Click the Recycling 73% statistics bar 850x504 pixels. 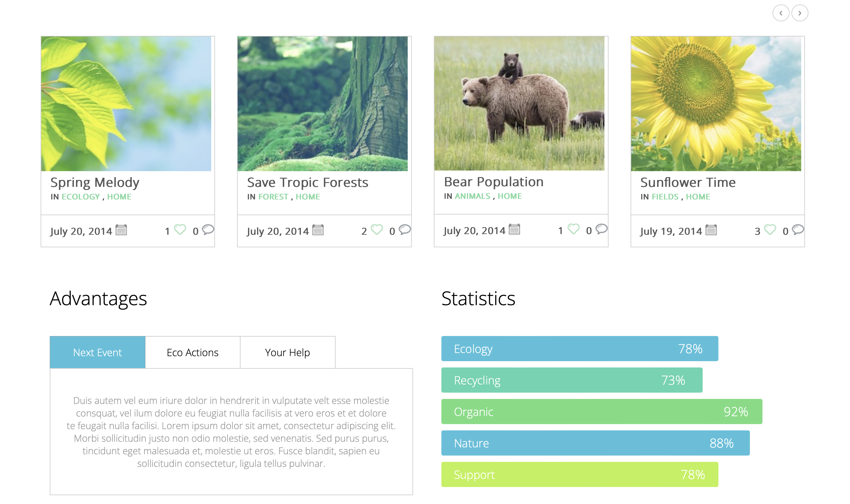click(571, 380)
